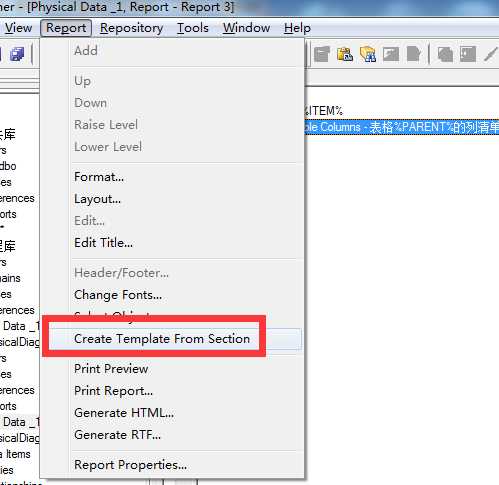The width and height of the screenshot is (499, 485).
Task: Select the highlighted Table Columns report item
Action: click(x=402, y=127)
